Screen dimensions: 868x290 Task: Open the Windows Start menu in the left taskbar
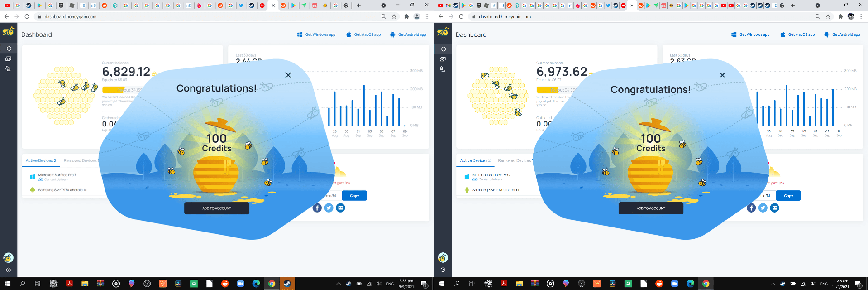tap(7, 284)
